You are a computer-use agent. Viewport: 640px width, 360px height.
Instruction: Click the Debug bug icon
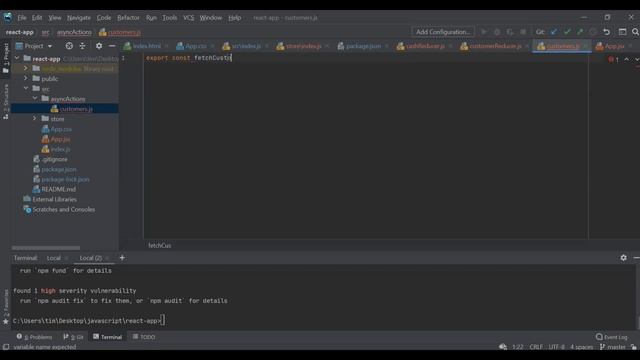pos(497,32)
